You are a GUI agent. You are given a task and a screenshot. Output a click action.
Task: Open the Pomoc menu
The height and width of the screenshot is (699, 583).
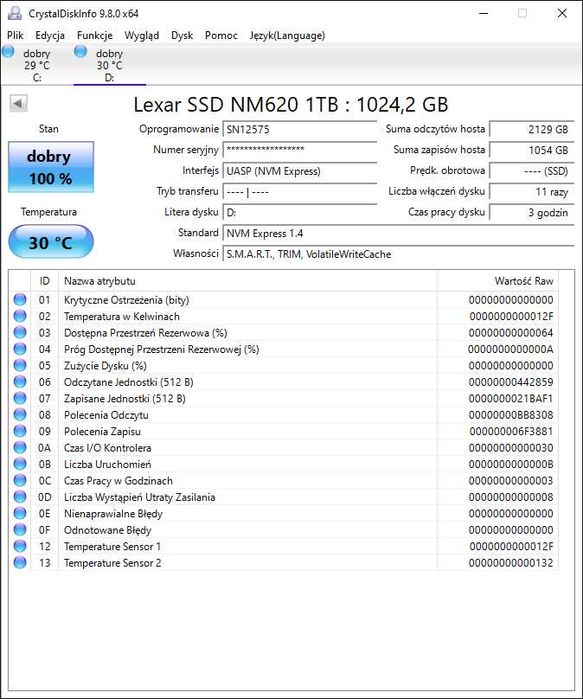[221, 35]
